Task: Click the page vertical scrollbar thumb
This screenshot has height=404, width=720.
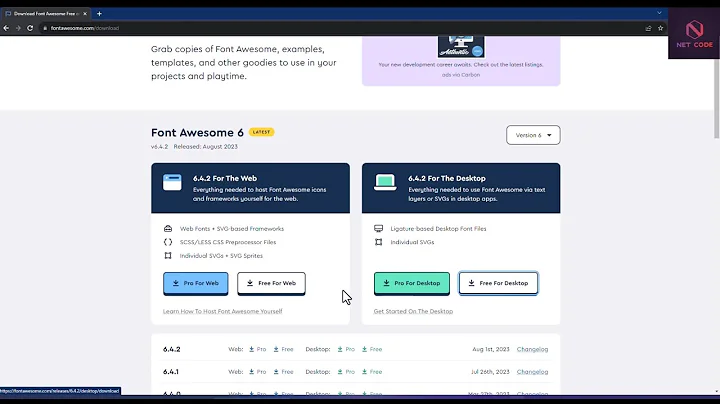Action: pos(716,87)
